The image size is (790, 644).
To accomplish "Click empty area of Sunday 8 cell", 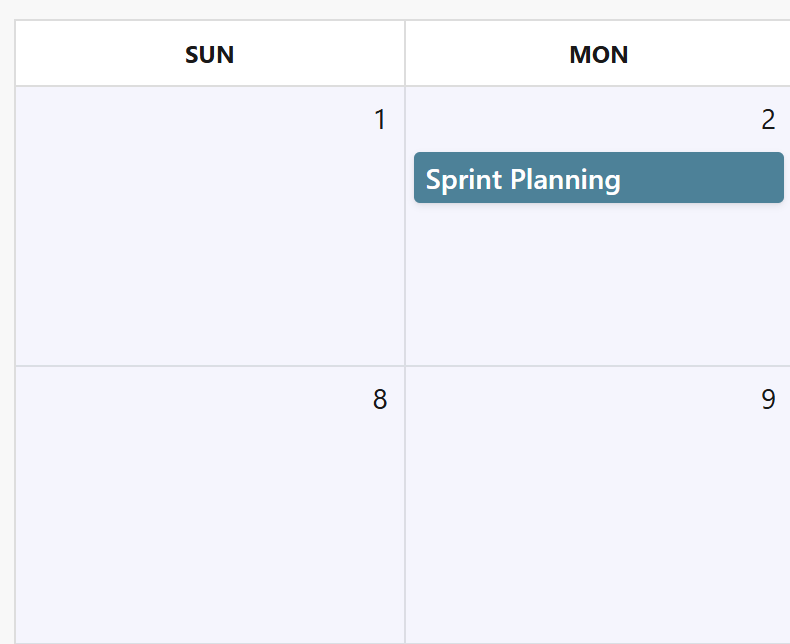I will [210, 520].
